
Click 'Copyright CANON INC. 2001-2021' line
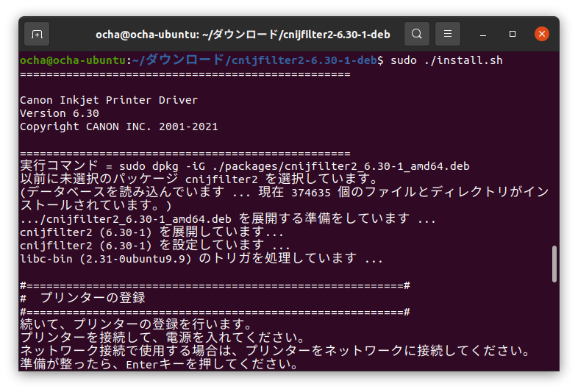(x=118, y=126)
